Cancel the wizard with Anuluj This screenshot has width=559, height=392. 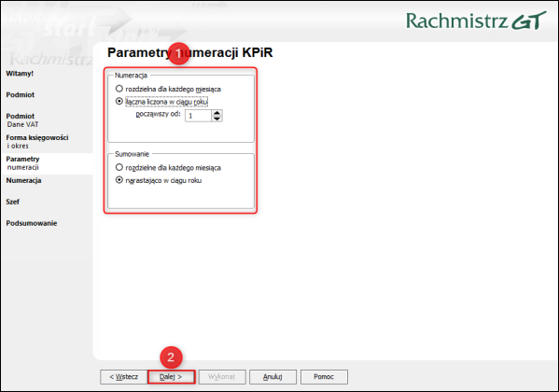click(273, 377)
